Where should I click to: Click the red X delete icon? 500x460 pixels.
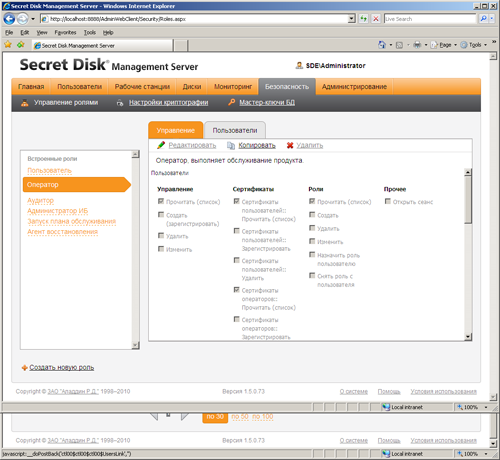pos(290,145)
